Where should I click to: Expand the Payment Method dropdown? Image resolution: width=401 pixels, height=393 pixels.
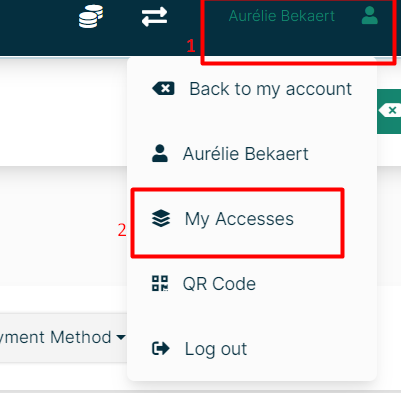coord(63,337)
